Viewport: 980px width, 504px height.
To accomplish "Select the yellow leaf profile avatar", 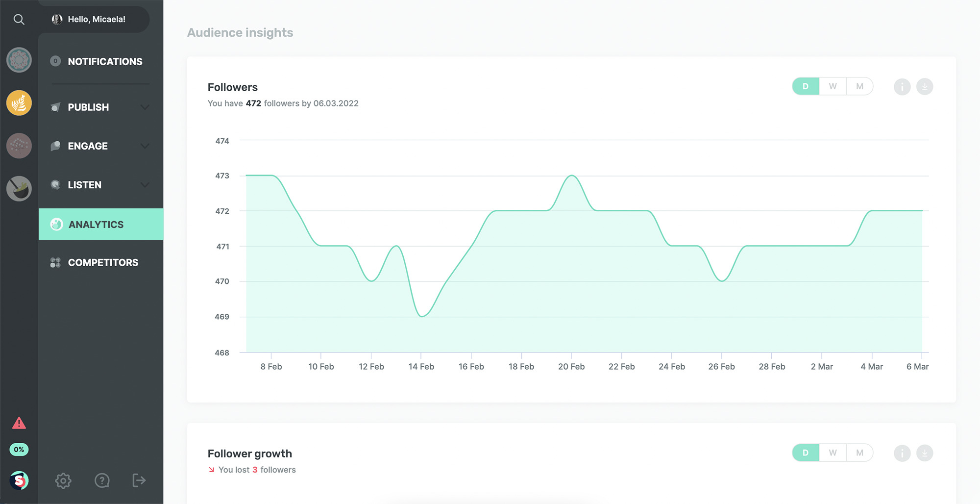I will click(18, 103).
